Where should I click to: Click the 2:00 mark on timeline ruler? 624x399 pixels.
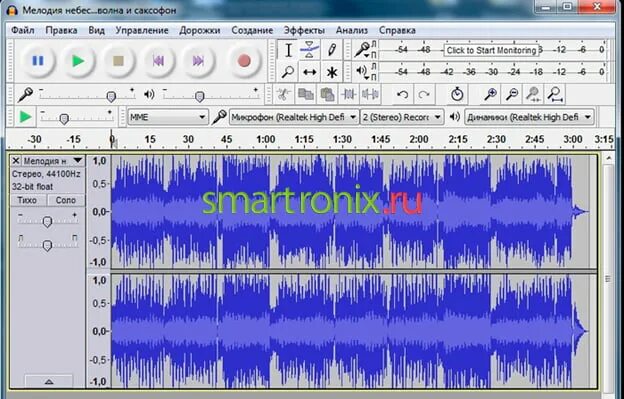point(419,139)
